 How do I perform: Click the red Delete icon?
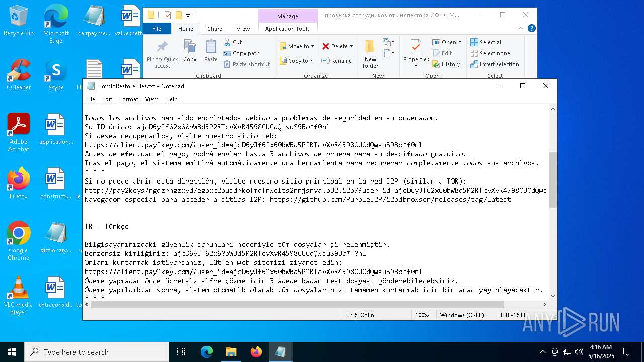326,46
